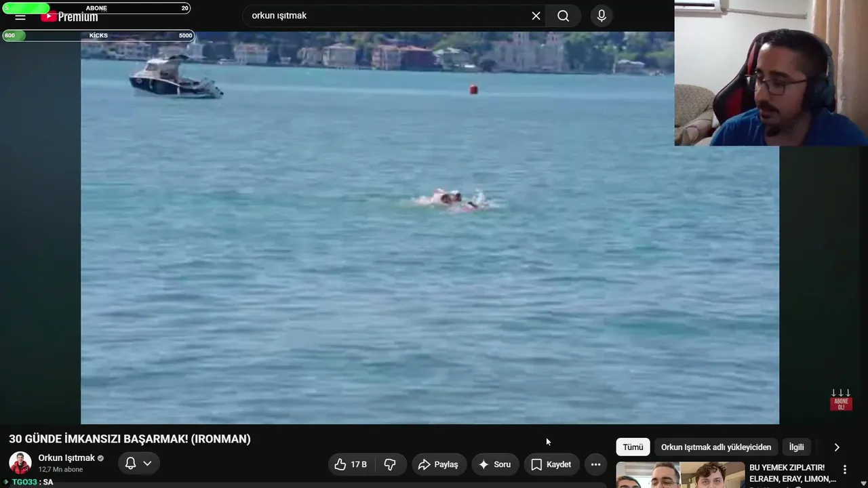This screenshot has height=488, width=868.
Task: Dislike this video
Action: tap(390, 464)
